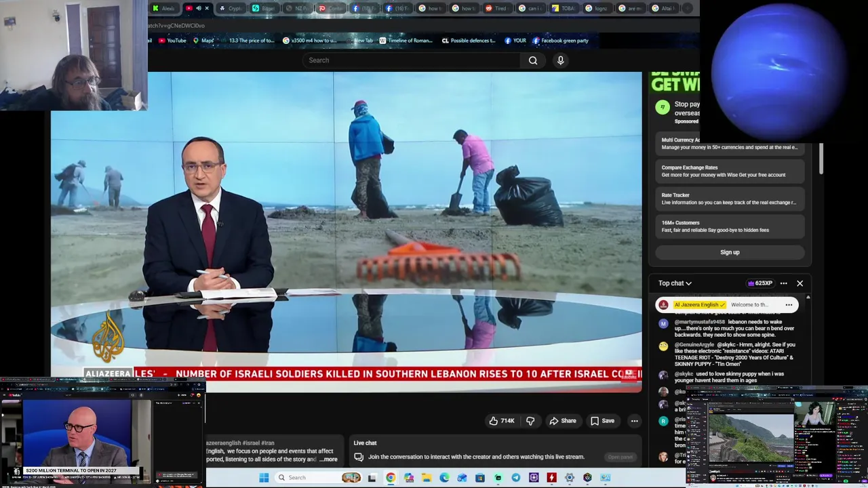Open x3500 m4 how to bookmark
This screenshot has width=868, height=488.
tap(309, 41)
